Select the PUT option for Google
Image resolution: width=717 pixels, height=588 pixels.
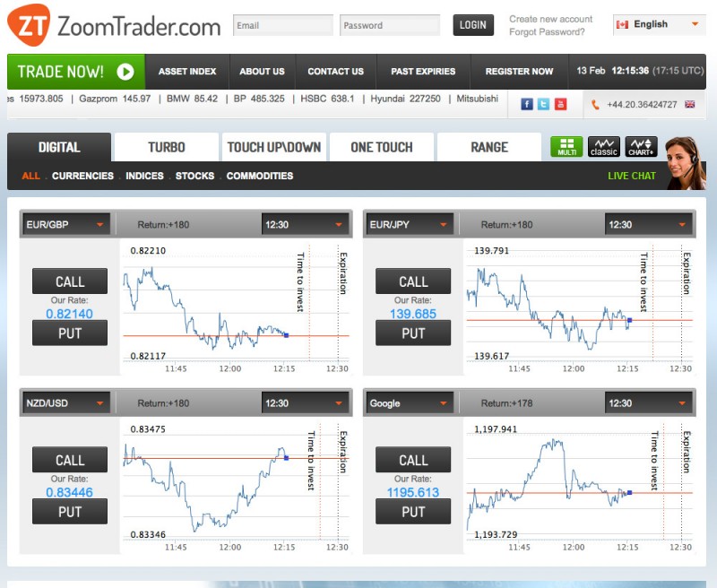point(412,512)
